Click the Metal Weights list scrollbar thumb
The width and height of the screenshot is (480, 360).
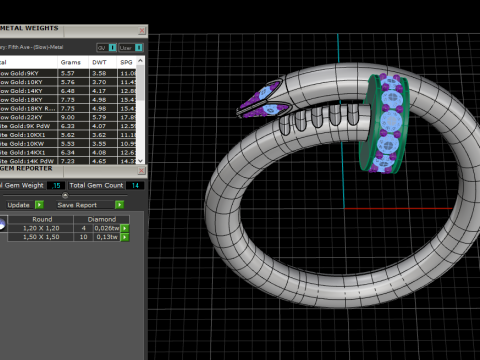click(x=140, y=82)
